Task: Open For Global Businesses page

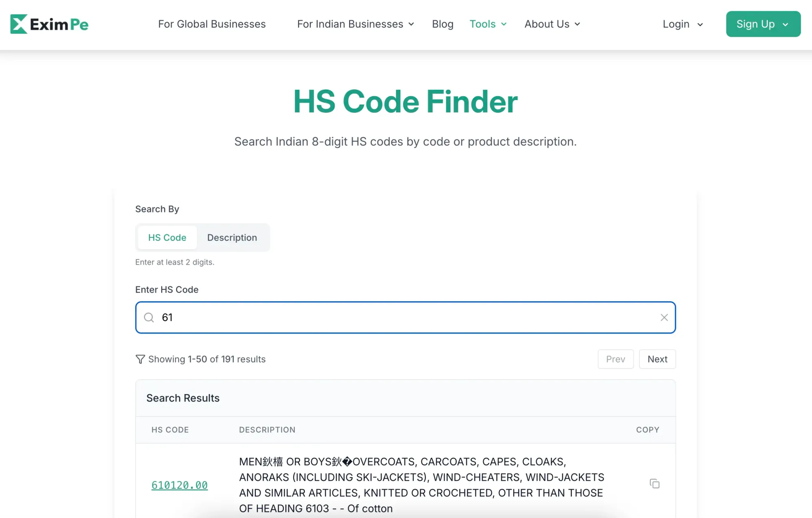Action: click(212, 24)
